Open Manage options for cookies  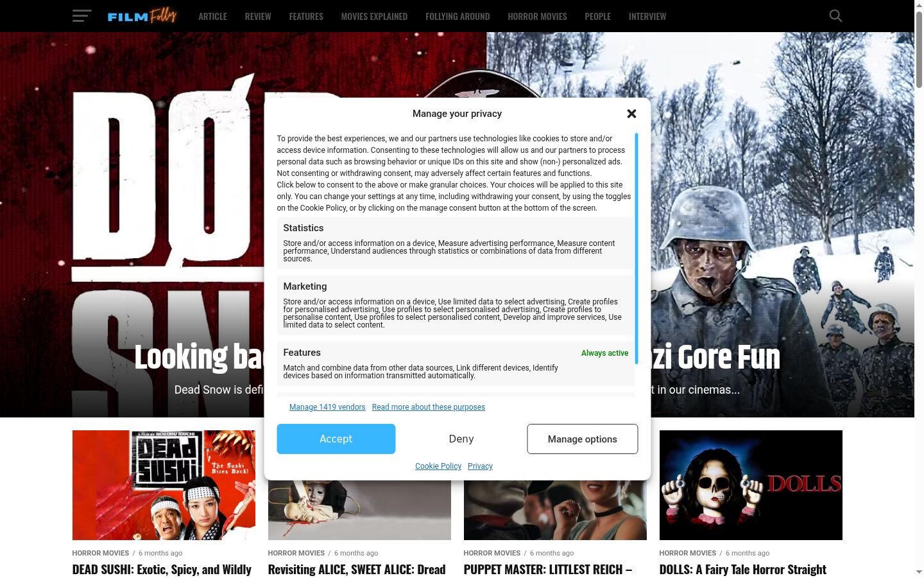point(583,439)
